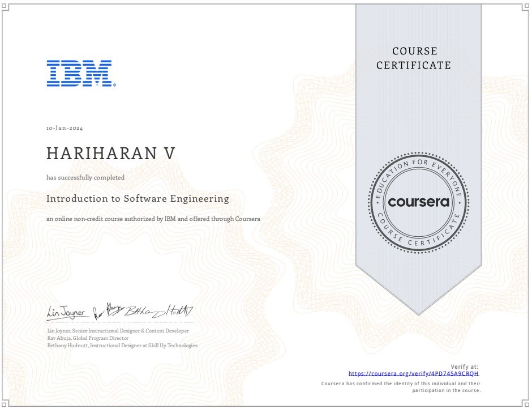
Task: Click the 'Verify at:' label
Action: 465,367
